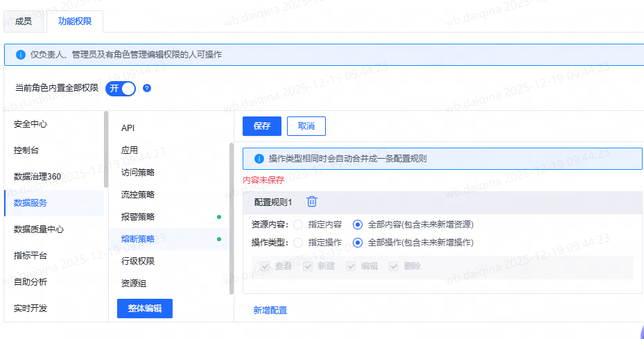This screenshot has height=339, width=644.
Task: Click the module list vertical scrollbar
Action: [106, 150]
